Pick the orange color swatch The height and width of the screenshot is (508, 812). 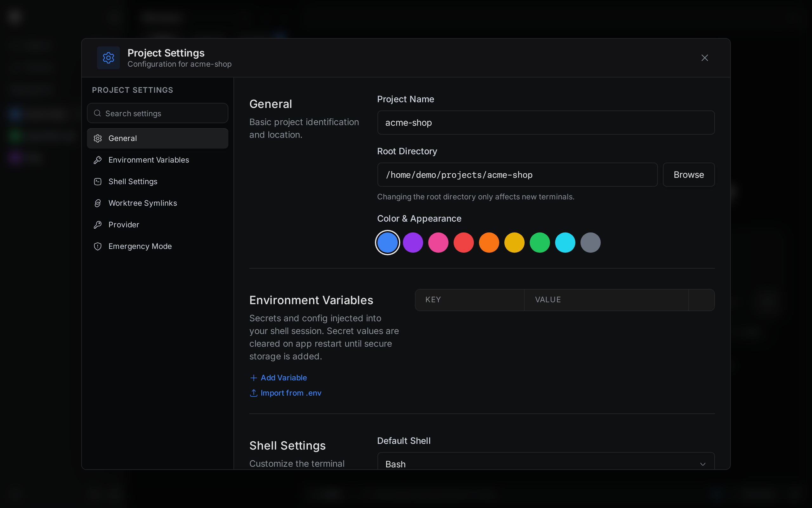click(489, 243)
